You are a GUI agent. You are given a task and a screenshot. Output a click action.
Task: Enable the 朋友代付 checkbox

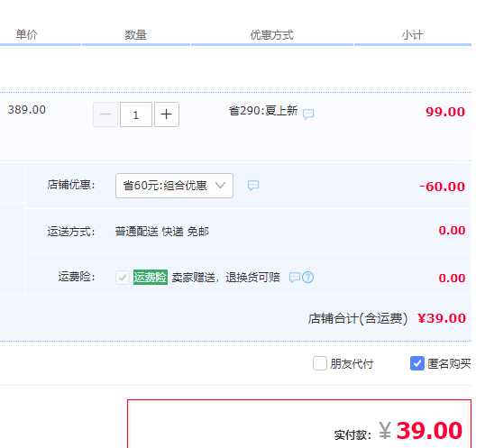(320, 363)
